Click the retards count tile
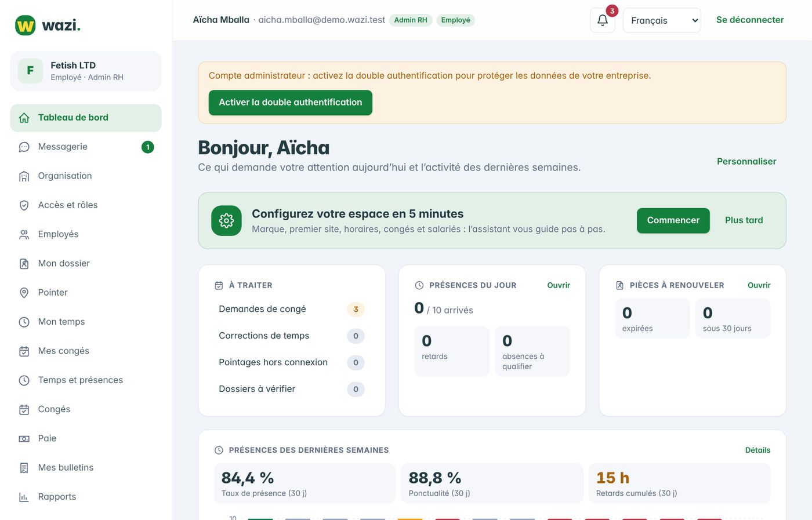The image size is (812, 520). (452, 351)
